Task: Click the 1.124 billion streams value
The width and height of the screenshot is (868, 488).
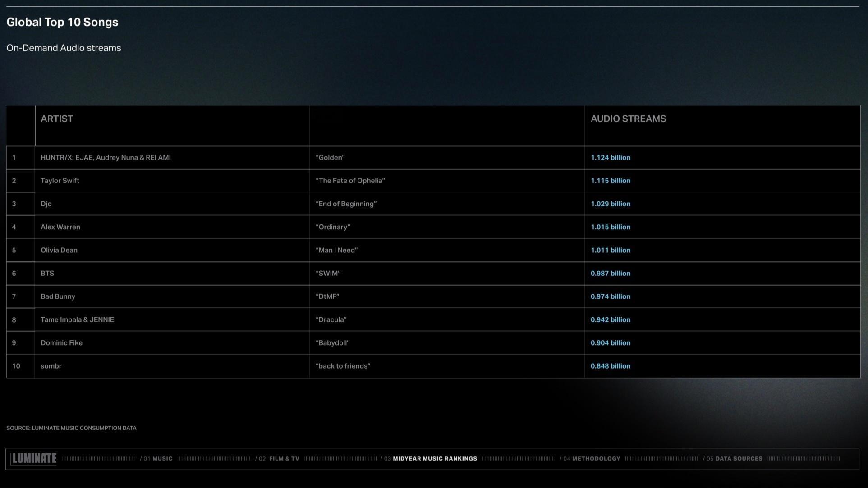Action: tap(611, 158)
